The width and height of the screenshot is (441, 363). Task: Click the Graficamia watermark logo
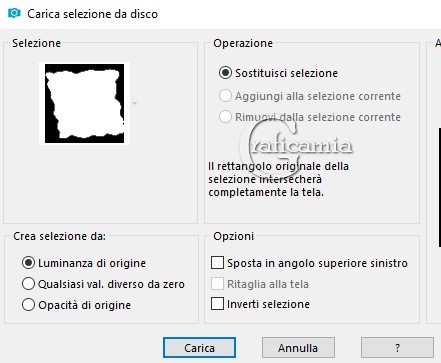coord(296,146)
